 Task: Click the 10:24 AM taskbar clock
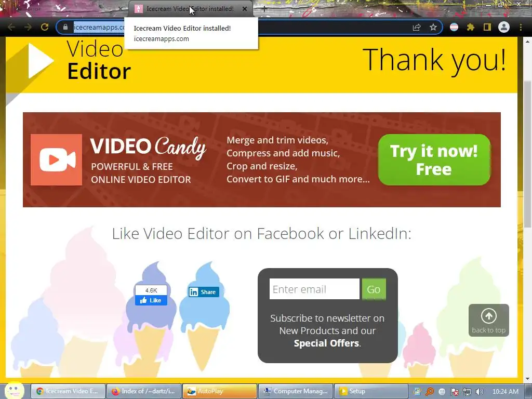[505, 392]
